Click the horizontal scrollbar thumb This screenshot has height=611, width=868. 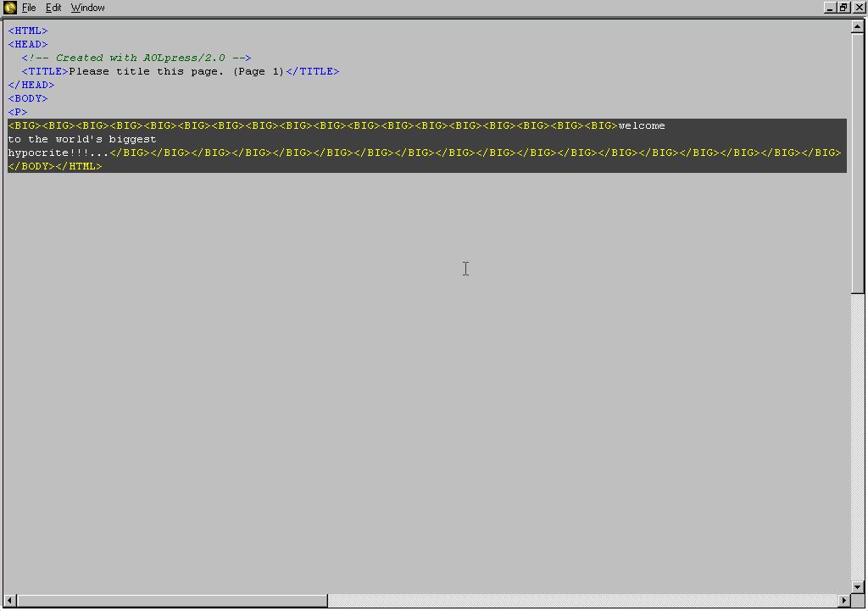coord(170,601)
